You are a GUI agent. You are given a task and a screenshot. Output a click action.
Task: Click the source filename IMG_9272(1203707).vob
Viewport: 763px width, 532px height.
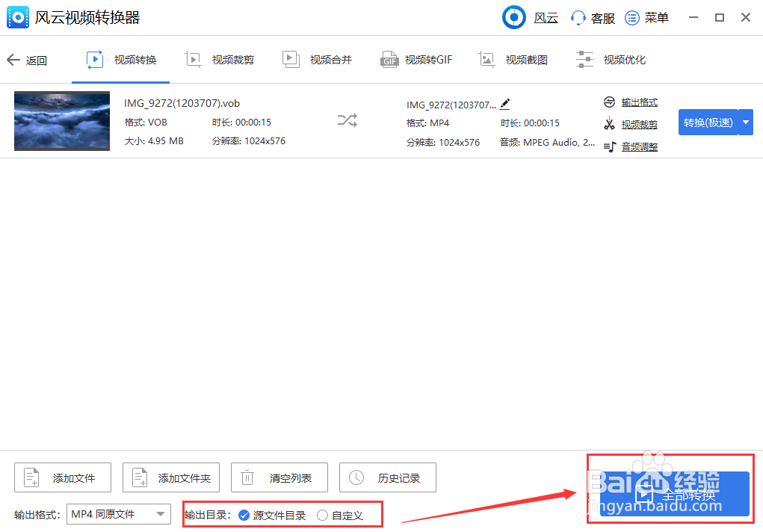[182, 103]
